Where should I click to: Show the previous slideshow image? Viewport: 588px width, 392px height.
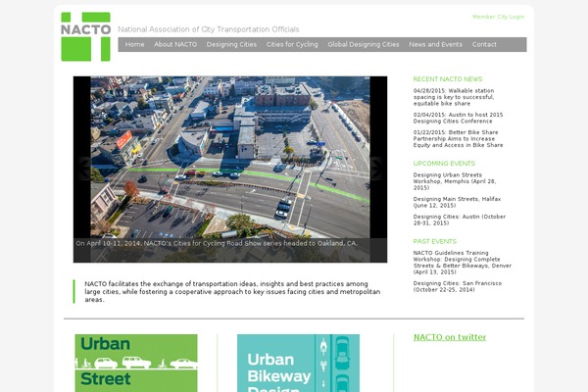click(84, 169)
